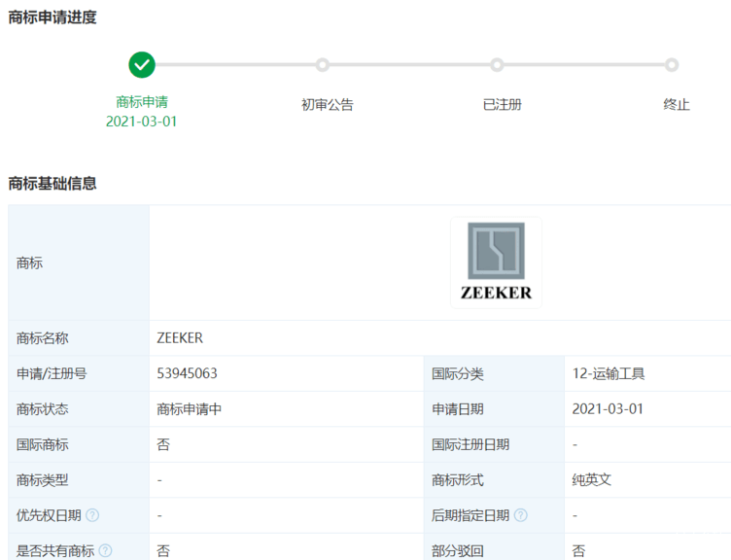The height and width of the screenshot is (560, 731).
Task: Select the 已注册 step label
Action: [503, 104]
